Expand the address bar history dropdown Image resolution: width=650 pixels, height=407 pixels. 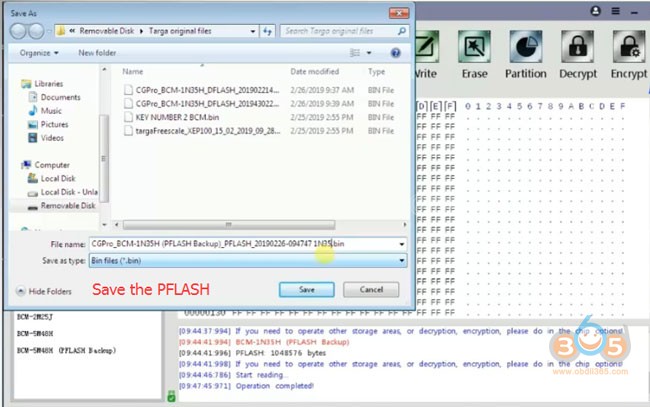click(252, 31)
